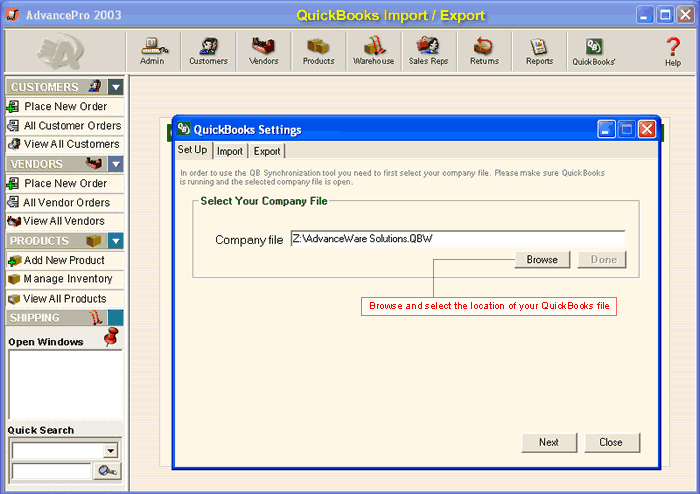Click the View All Customers icon

click(14, 144)
